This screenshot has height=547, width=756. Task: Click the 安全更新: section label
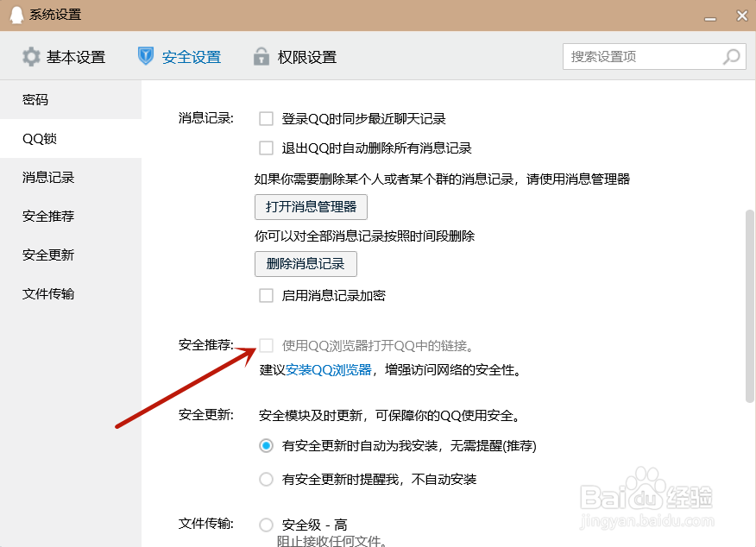206,414
